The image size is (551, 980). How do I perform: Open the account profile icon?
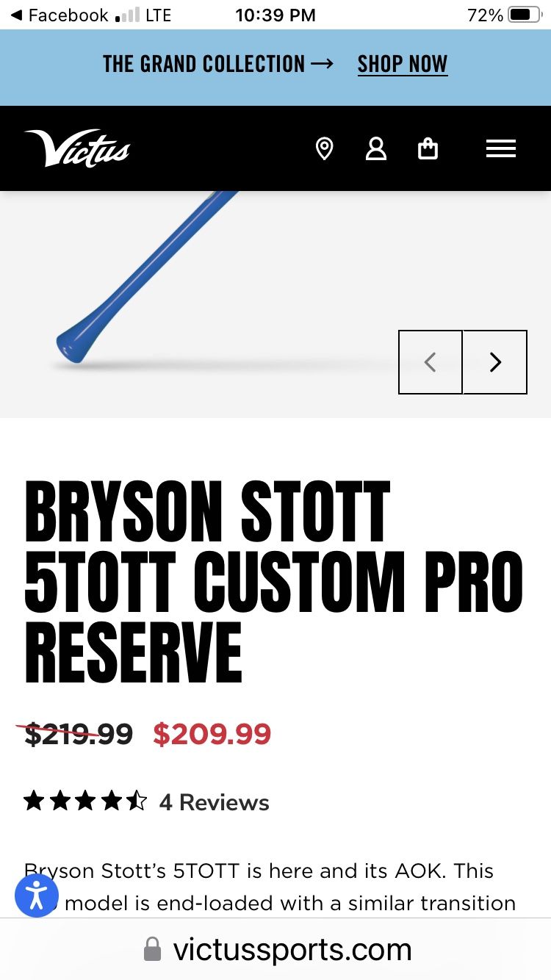[x=376, y=148]
